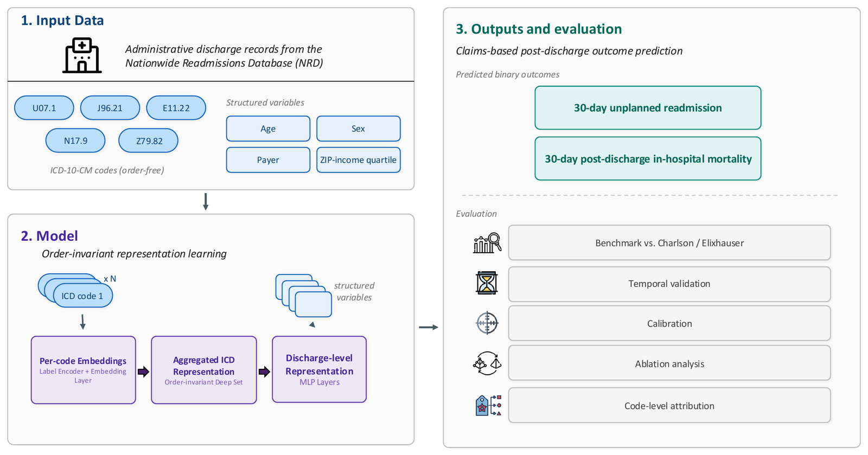The image size is (868, 455).
Task: Click the icon beside Ablation analysis
Action: (x=487, y=363)
